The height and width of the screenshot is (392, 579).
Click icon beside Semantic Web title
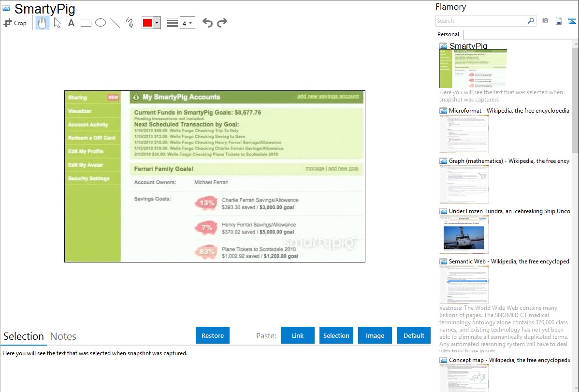(x=444, y=261)
